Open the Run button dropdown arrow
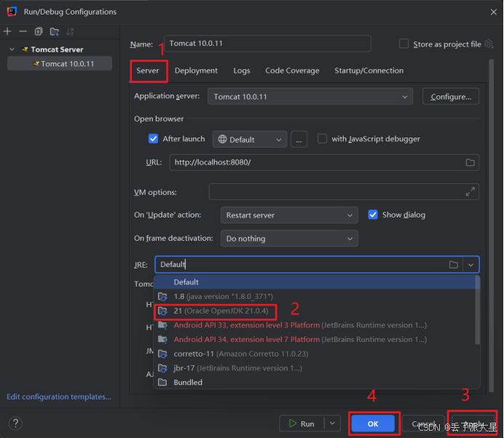Image resolution: width=504 pixels, height=438 pixels. 332,423
